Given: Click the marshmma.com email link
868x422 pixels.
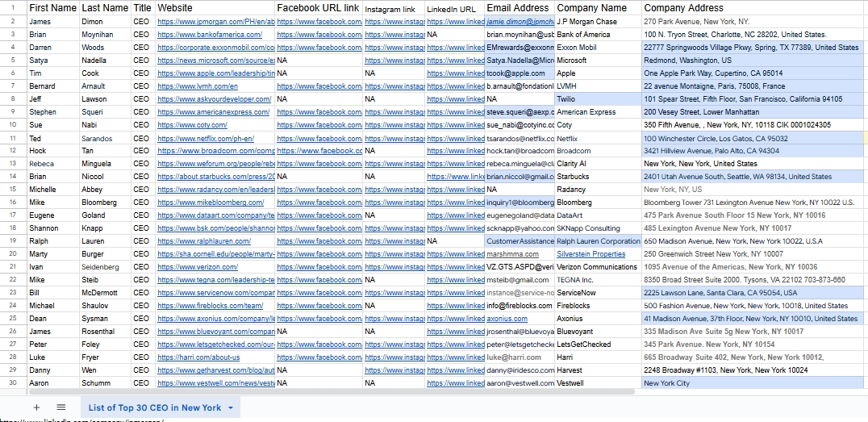Looking at the screenshot, I should (x=512, y=254).
